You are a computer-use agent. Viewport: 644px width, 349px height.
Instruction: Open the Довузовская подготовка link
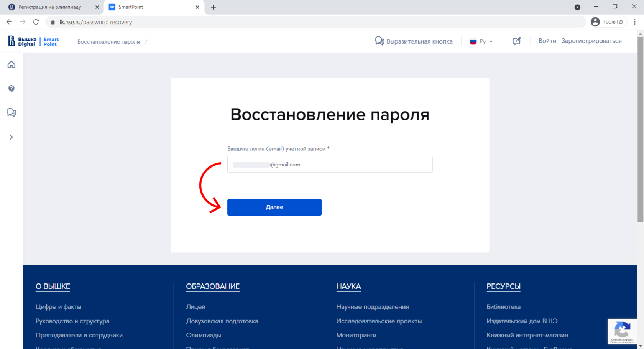click(x=222, y=321)
